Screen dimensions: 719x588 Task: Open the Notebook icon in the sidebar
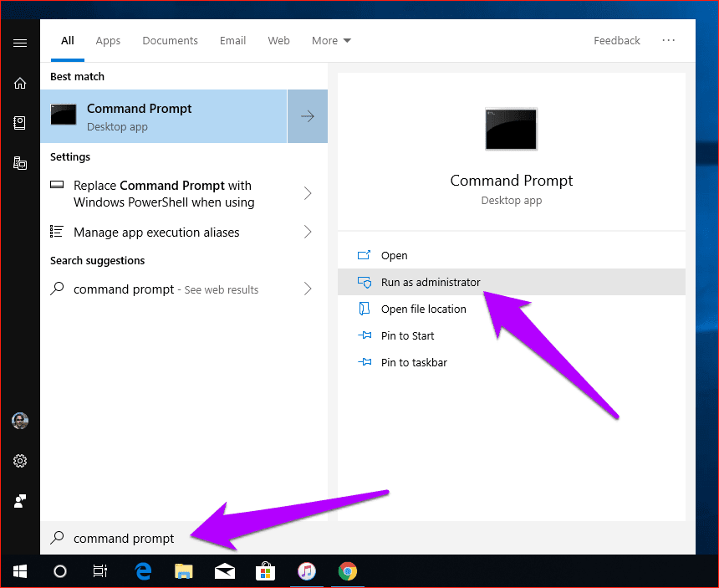pyautogui.click(x=20, y=123)
